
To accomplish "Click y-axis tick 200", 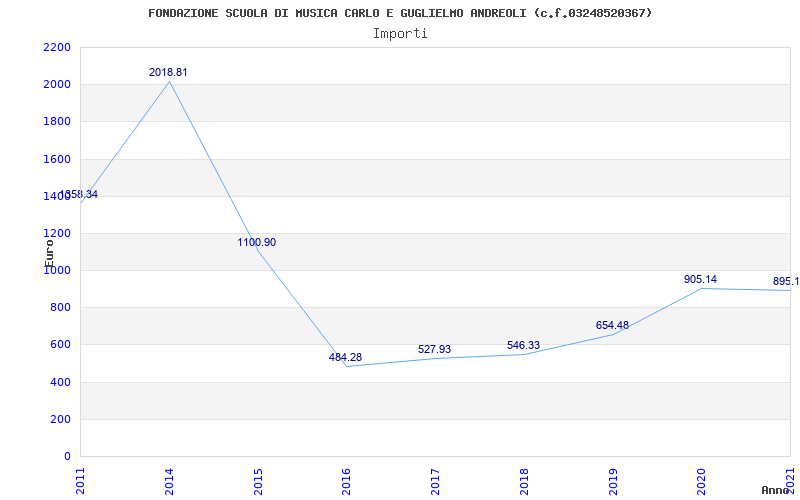I will click(x=60, y=419).
